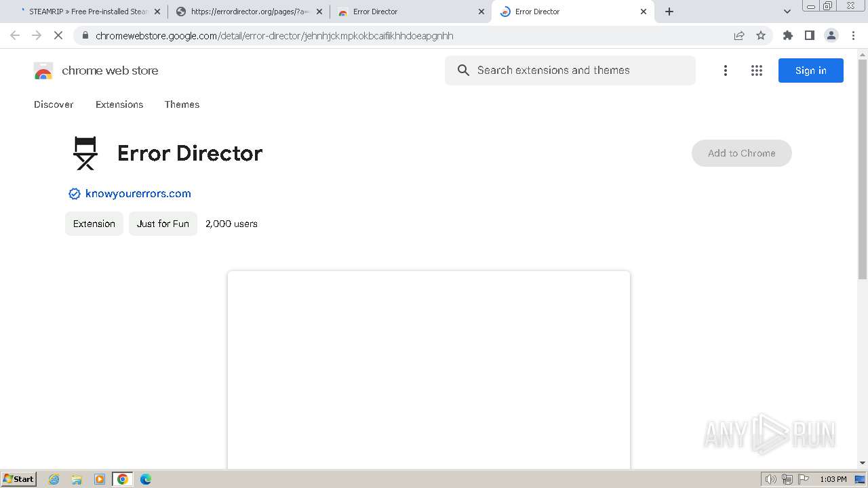This screenshot has width=868, height=488.
Task: Switch to the third Error Director tab
Action: [412, 12]
